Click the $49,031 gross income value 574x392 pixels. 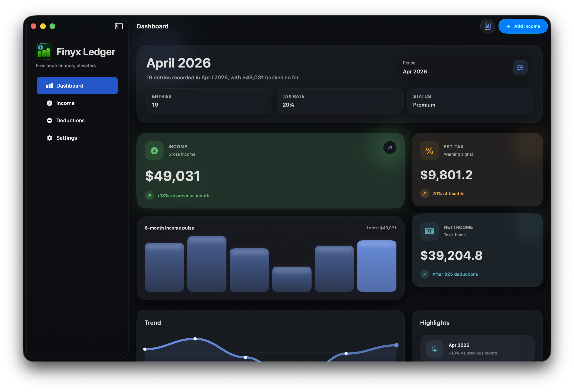(173, 176)
